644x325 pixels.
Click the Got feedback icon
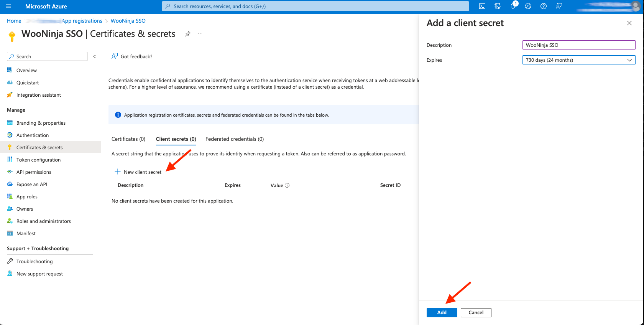(x=115, y=56)
